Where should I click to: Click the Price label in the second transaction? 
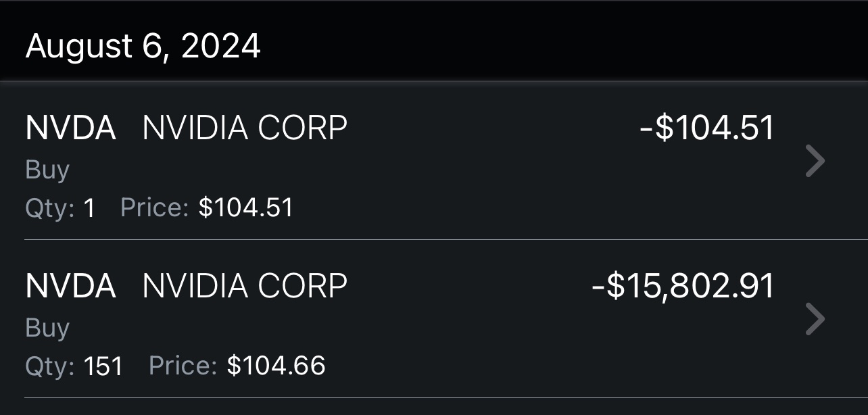coord(183,366)
